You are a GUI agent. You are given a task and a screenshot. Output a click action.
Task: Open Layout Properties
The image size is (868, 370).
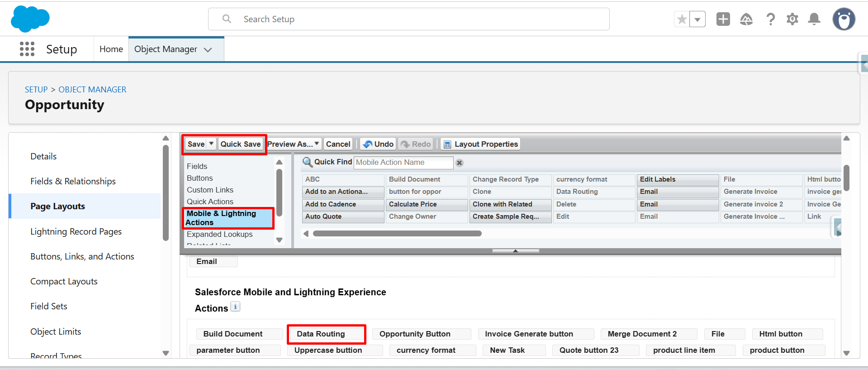pyautogui.click(x=480, y=144)
